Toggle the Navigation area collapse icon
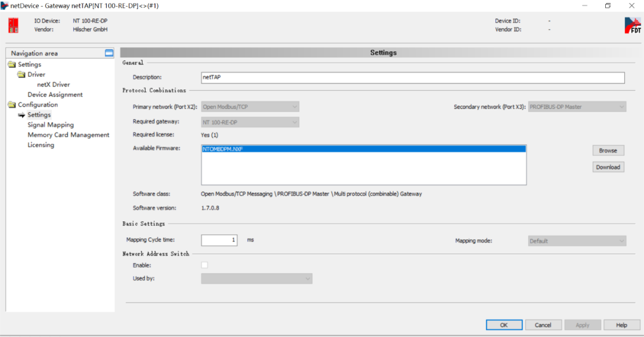The image size is (644, 337). click(109, 53)
